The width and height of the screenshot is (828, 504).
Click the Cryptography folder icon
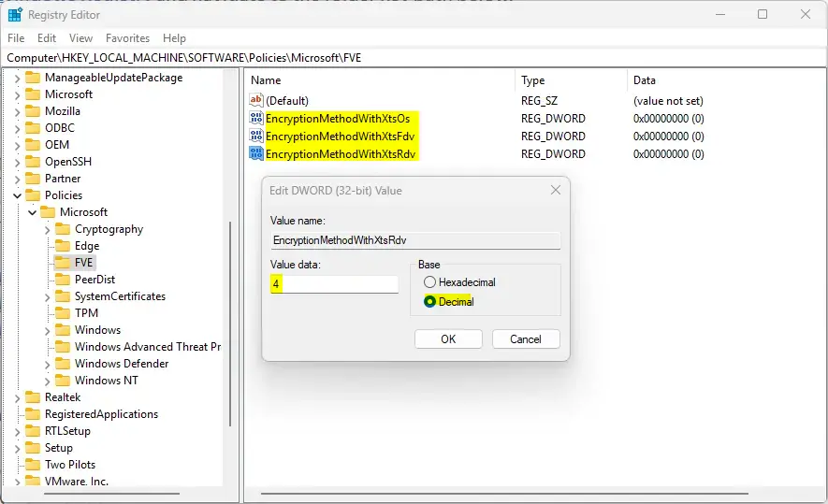point(63,229)
